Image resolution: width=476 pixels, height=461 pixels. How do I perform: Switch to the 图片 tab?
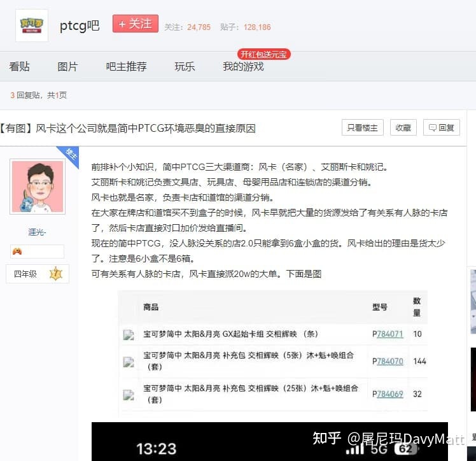[x=67, y=66]
